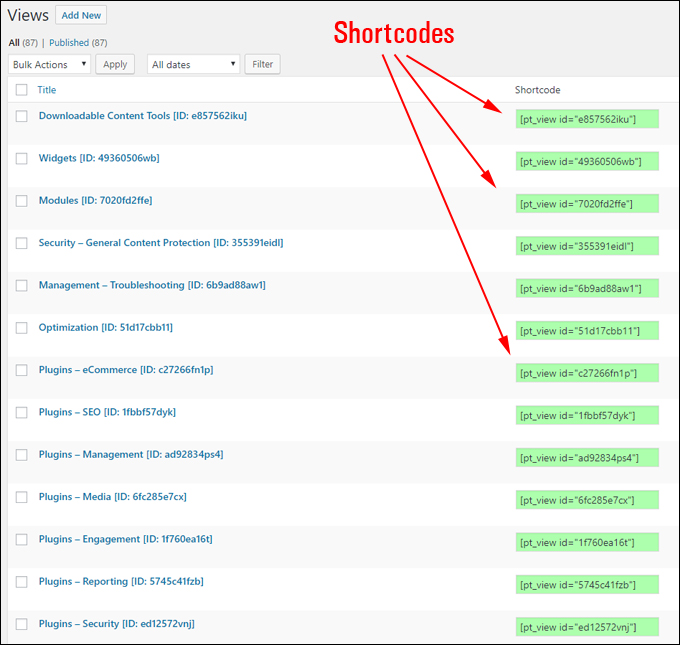This screenshot has height=645, width=680.
Task: Check the Plugins – Engagement checkbox
Action: (21, 539)
